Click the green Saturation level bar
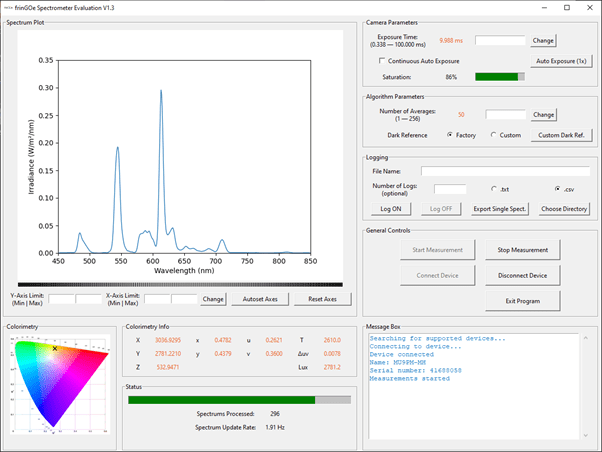Screen dimensions: 602x452 pos(499,77)
